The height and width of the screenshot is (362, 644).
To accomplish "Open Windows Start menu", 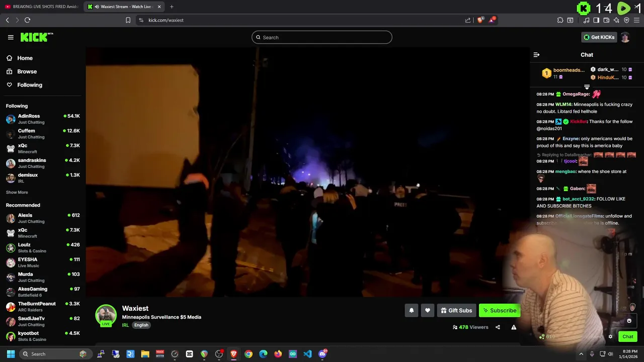I will [x=11, y=354].
